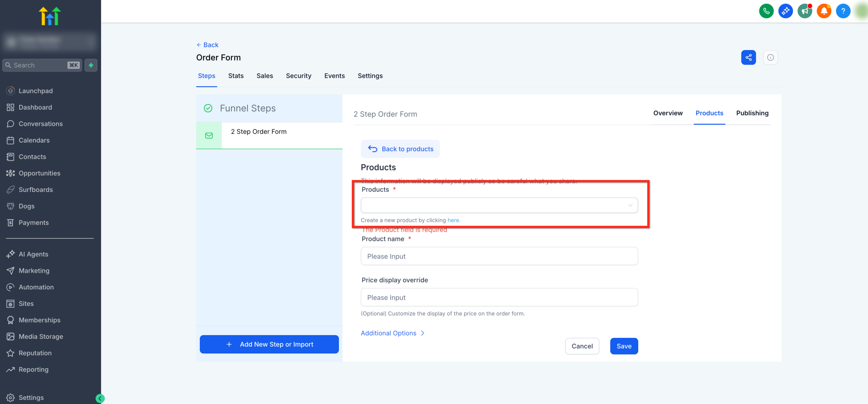The width and height of the screenshot is (868, 404).
Task: Collapse the left sidebar with the chevron
Action: point(100,398)
